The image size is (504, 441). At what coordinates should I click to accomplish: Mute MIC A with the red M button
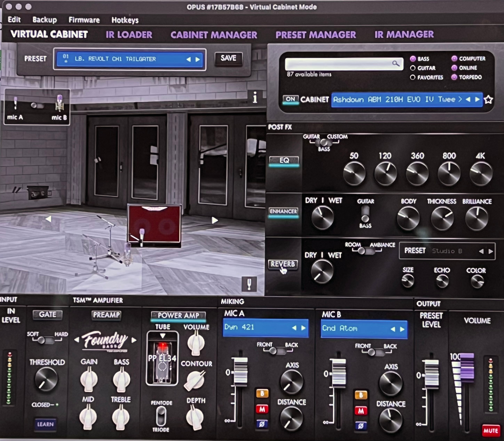(x=262, y=409)
